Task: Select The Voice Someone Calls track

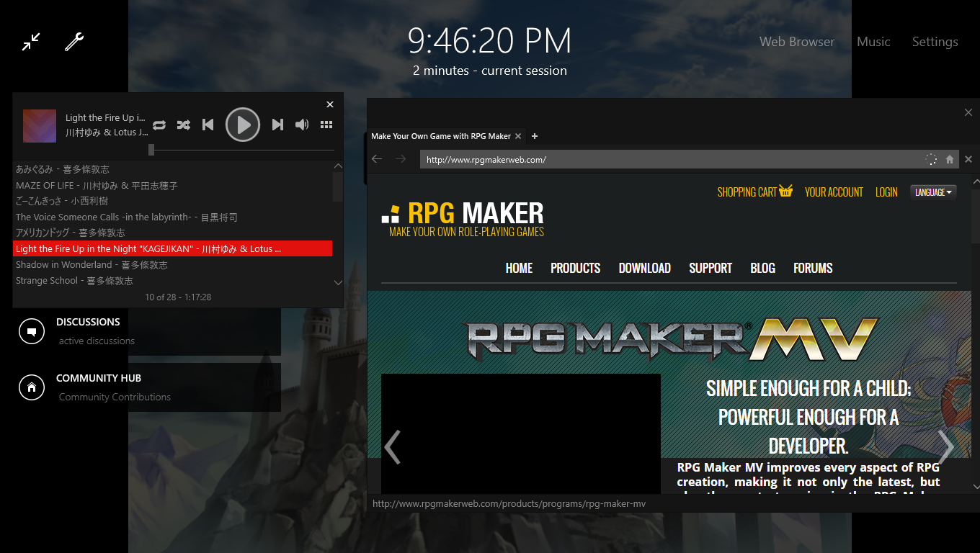Action: pyautogui.click(x=173, y=217)
